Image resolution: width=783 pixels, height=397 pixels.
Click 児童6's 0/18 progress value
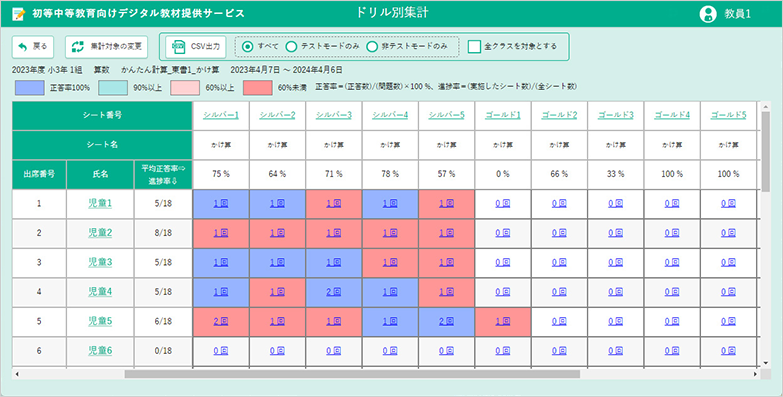click(x=163, y=351)
